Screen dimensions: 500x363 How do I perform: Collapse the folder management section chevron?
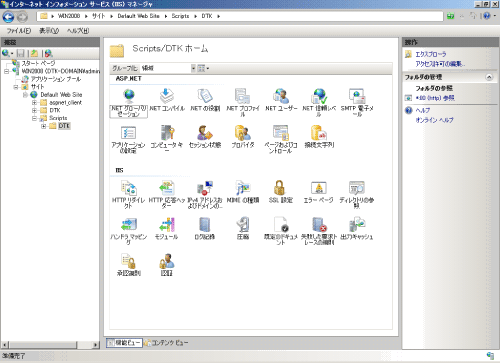[489, 77]
